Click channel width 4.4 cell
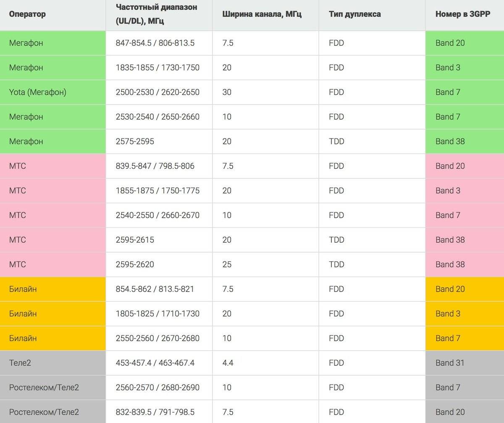 pyautogui.click(x=265, y=363)
